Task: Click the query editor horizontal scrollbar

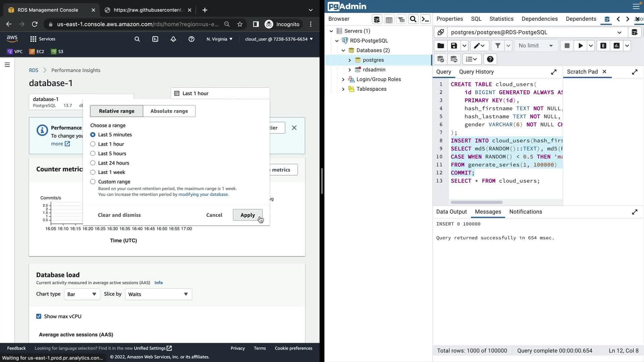Action: tap(476, 202)
